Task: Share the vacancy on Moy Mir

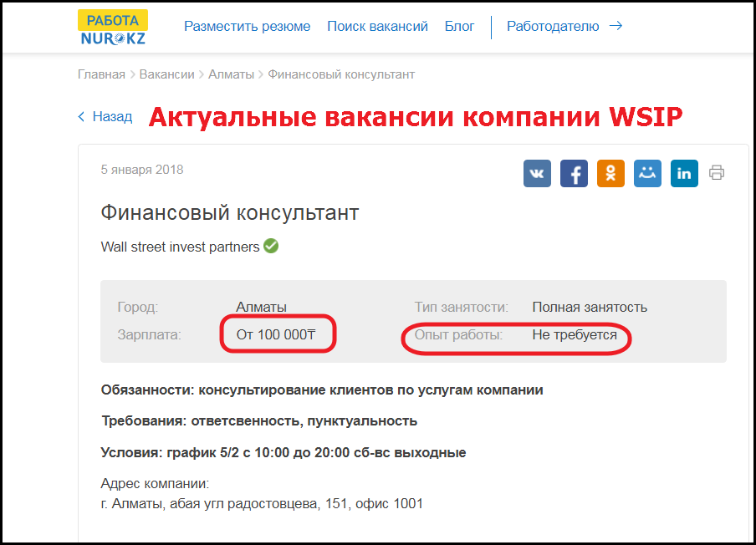Action: pos(647,173)
